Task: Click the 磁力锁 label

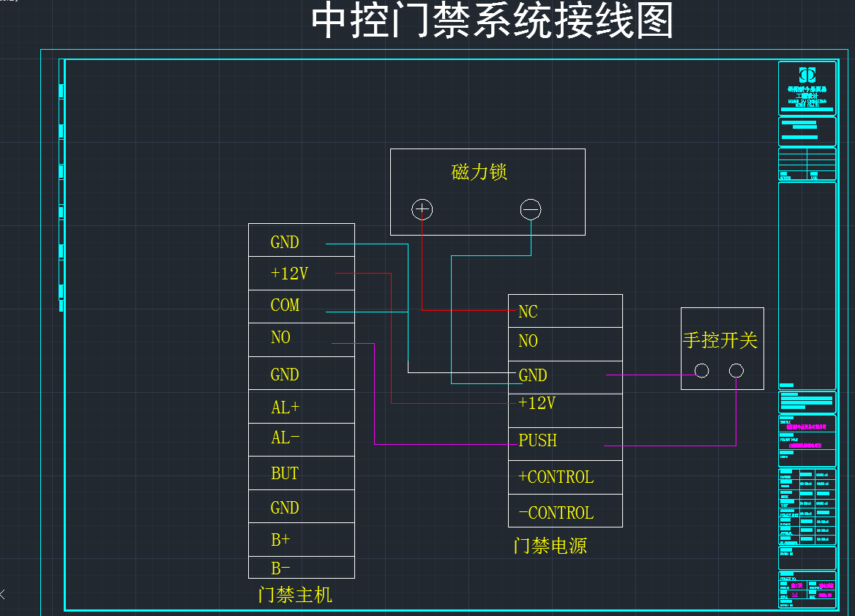Action: click(479, 172)
